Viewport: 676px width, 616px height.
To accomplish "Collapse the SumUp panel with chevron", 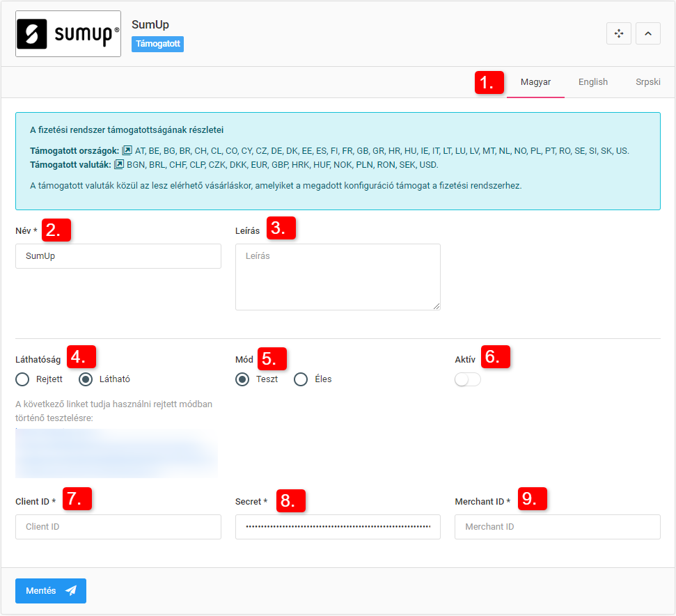I will pos(647,33).
